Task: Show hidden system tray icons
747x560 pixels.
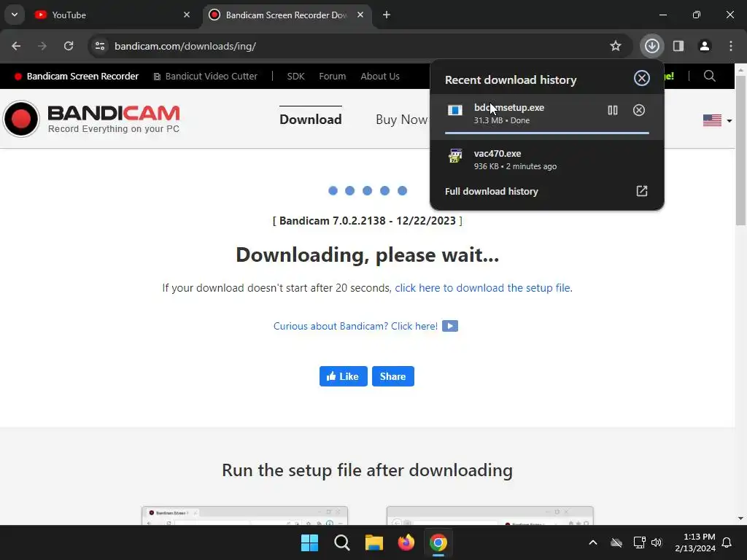Action: 593,542
